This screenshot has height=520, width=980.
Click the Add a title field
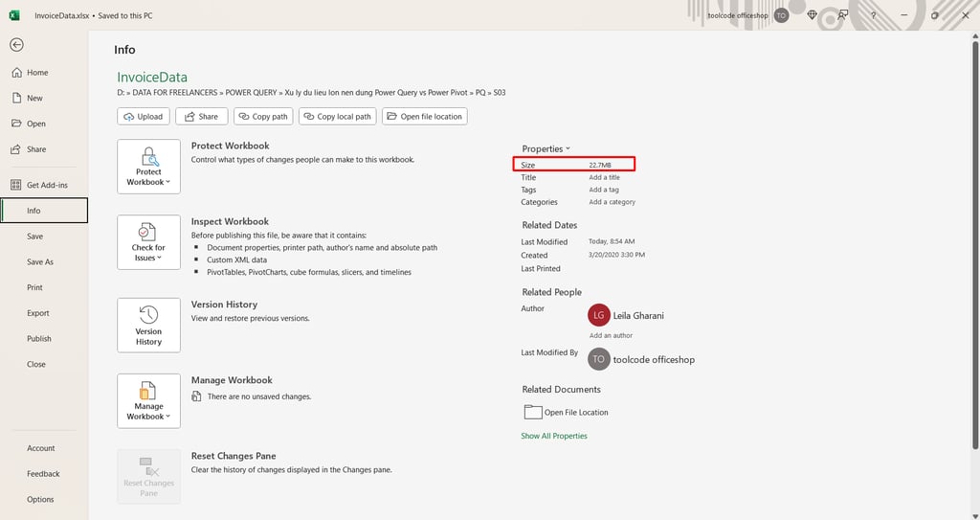[605, 178]
